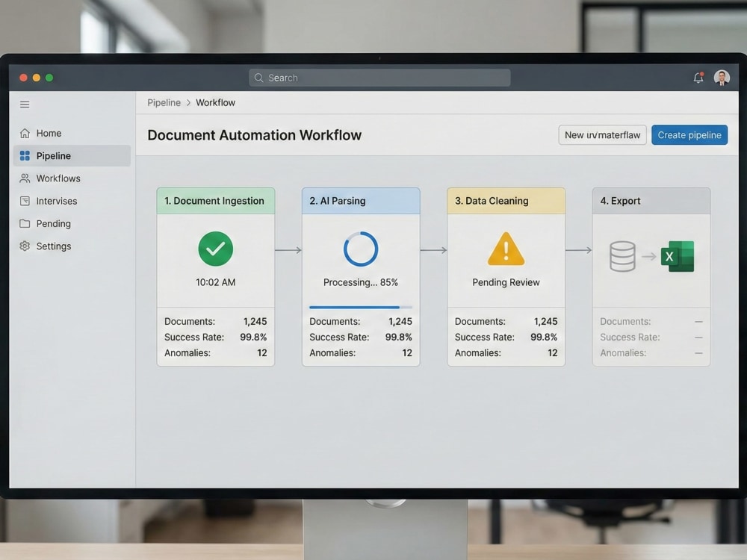Click Success Rate in AI Parsing card

tap(361, 337)
